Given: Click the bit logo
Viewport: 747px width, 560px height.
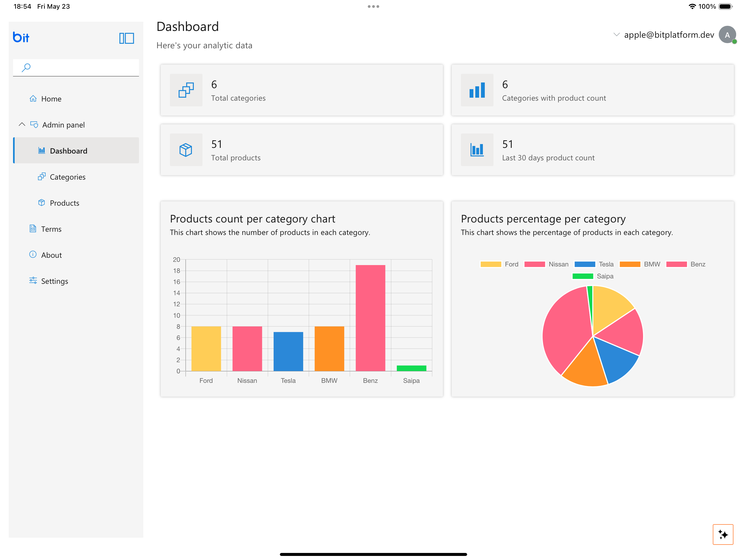Looking at the screenshot, I should click(21, 37).
